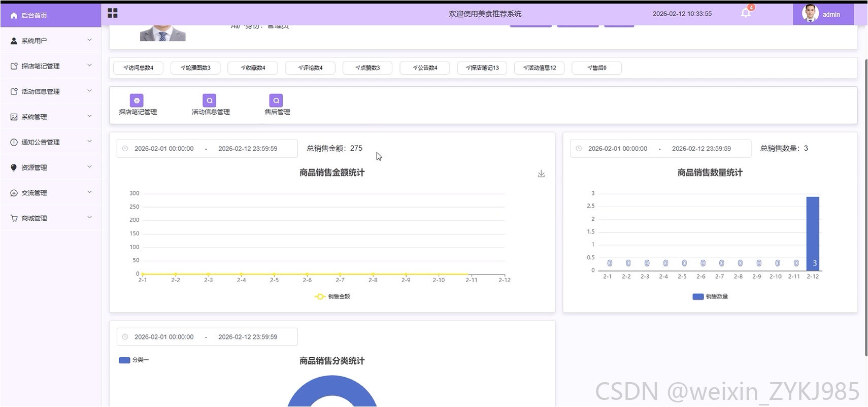Click the 公告数4 stat button
Screen dimensions: 868x407
tap(425, 68)
